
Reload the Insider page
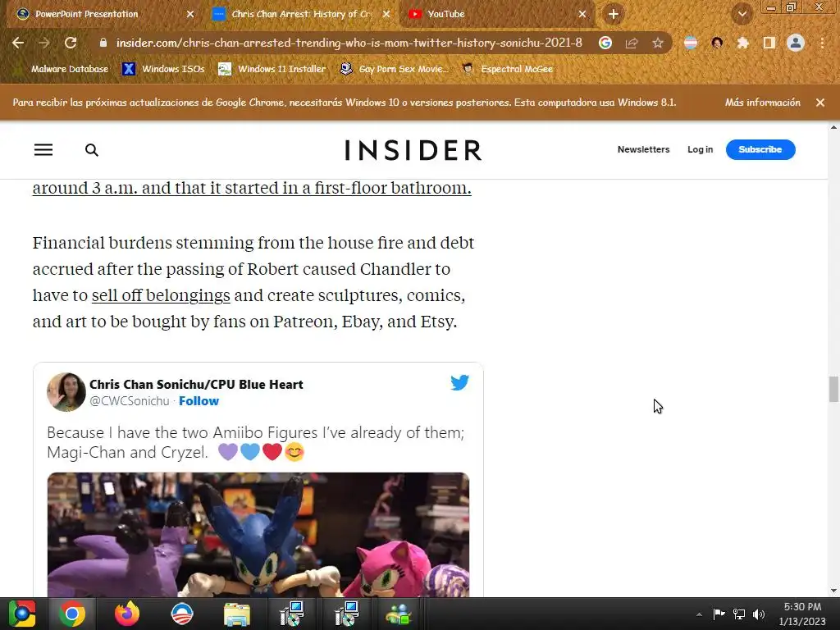pos(71,43)
